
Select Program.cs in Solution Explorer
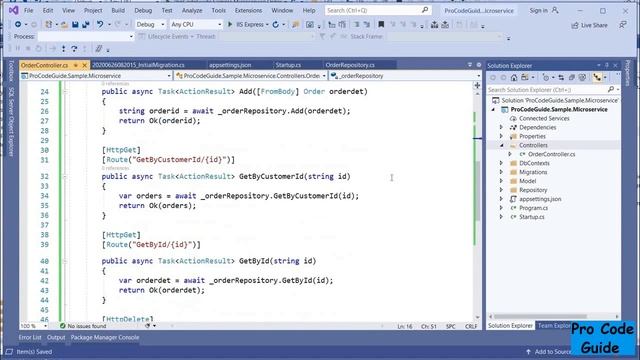(x=533, y=208)
